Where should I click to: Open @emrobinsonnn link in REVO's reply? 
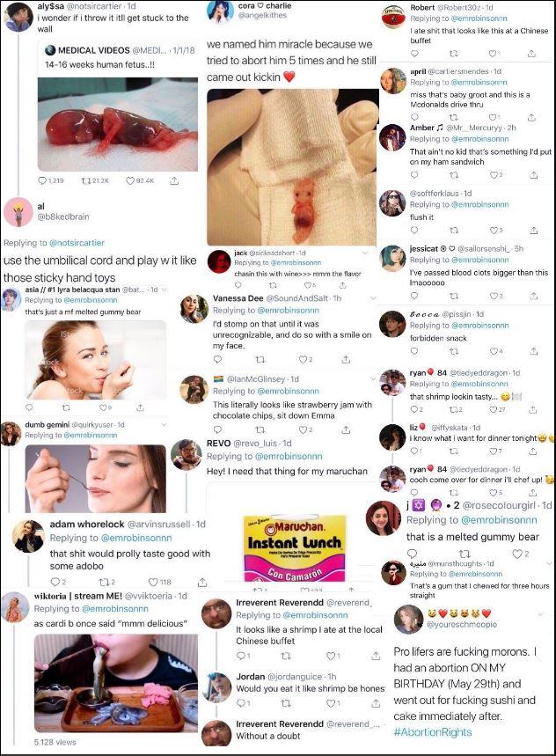(289, 456)
